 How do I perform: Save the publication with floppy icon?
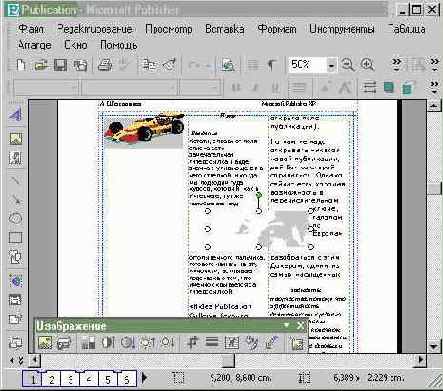(60, 65)
